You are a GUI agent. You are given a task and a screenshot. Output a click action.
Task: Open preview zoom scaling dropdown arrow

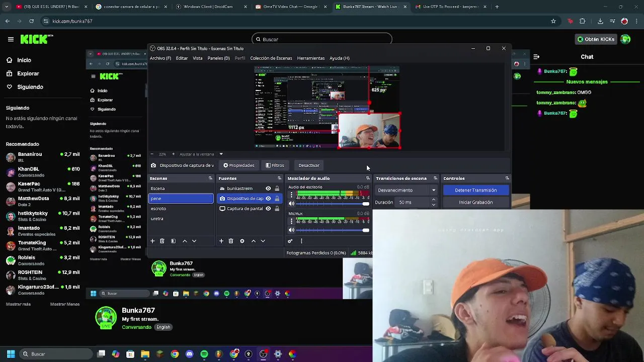pyautogui.click(x=221, y=154)
